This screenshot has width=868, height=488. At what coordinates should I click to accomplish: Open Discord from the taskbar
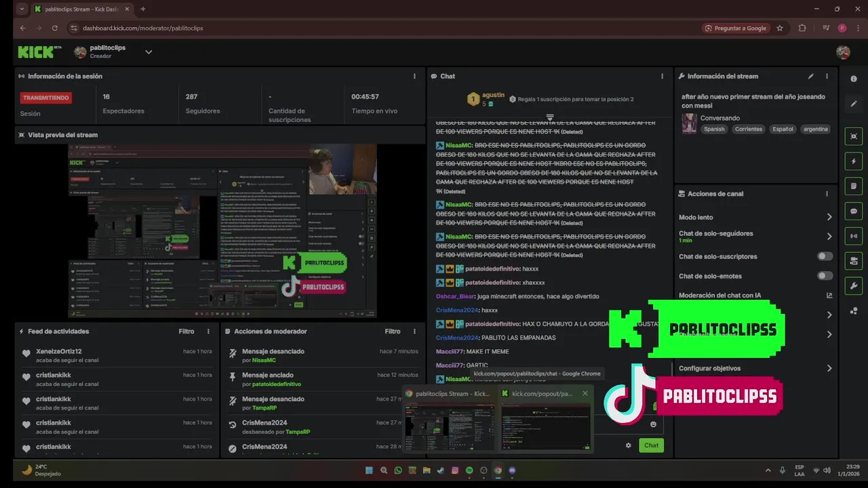point(512,470)
